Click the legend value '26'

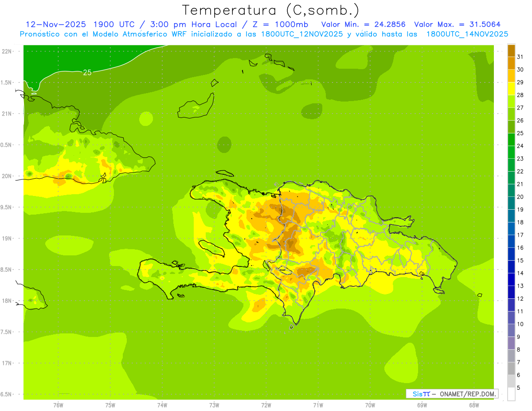pos(520,121)
